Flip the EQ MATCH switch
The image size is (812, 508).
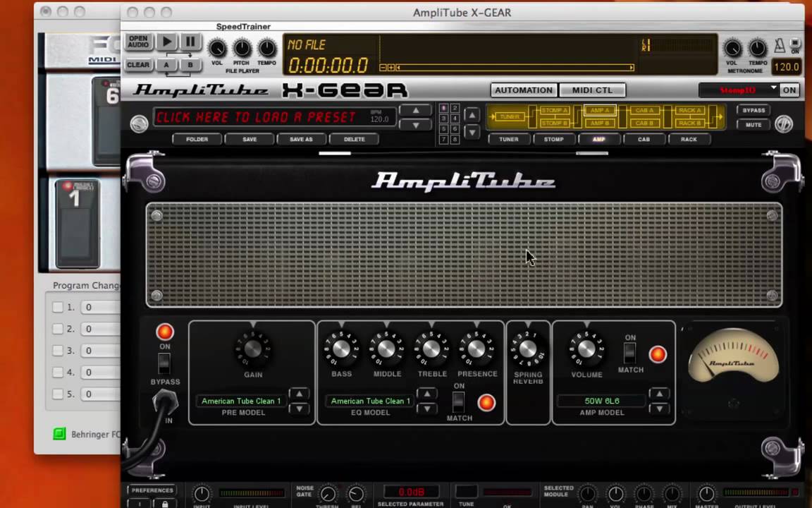point(458,401)
